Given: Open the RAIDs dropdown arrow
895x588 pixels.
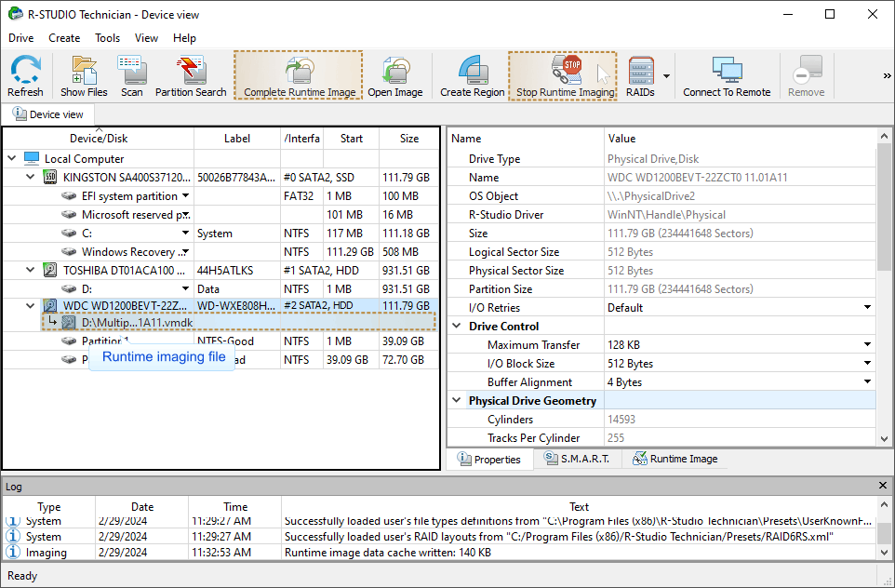Looking at the screenshot, I should (x=666, y=76).
